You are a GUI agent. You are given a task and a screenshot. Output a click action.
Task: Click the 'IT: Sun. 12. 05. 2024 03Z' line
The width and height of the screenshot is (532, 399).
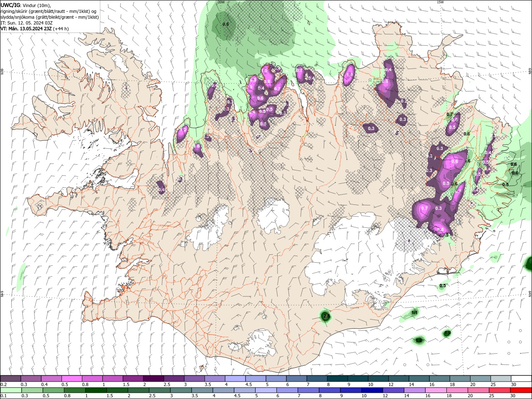pyautogui.click(x=26, y=23)
